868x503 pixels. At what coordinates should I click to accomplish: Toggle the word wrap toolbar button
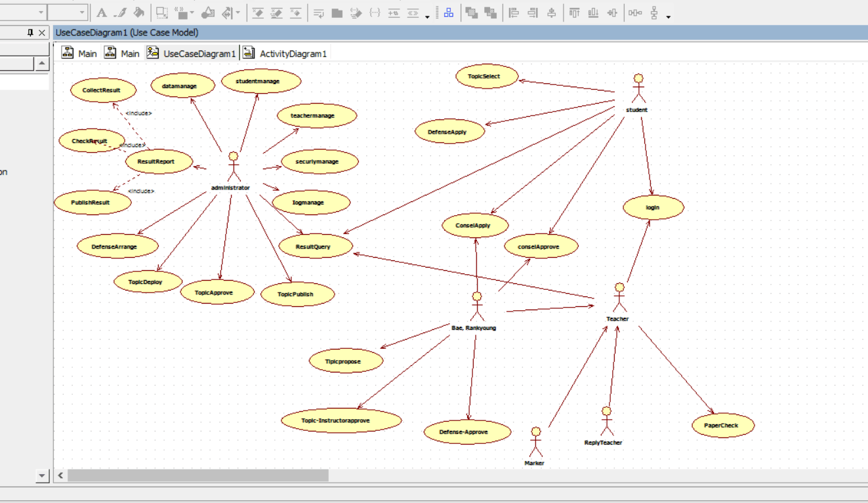click(x=319, y=12)
